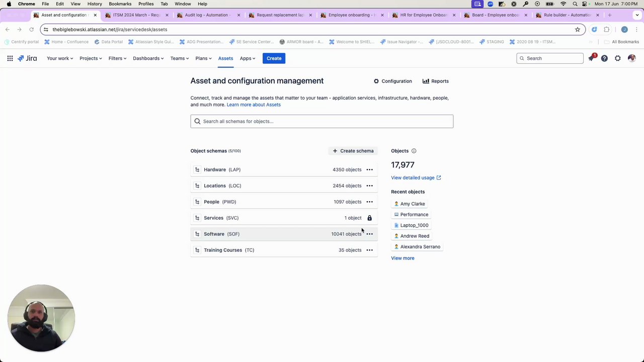Open the Configuration page

pos(392,81)
